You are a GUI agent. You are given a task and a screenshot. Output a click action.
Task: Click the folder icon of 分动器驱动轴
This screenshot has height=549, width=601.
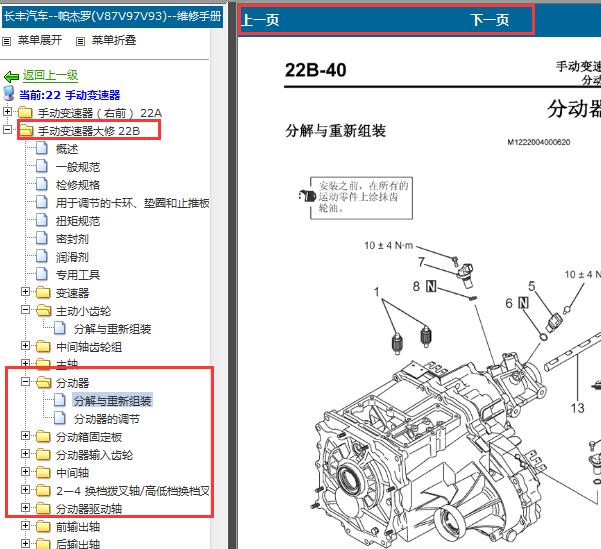[43, 508]
